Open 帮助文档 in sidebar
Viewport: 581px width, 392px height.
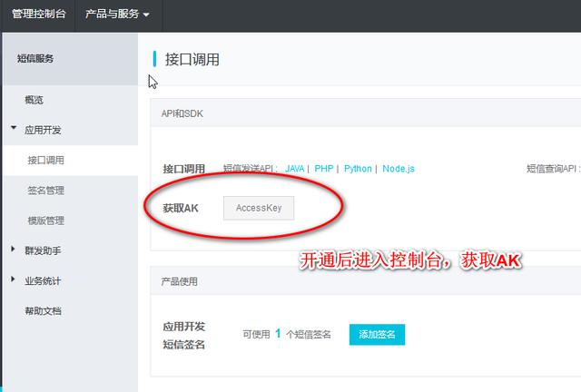click(43, 311)
